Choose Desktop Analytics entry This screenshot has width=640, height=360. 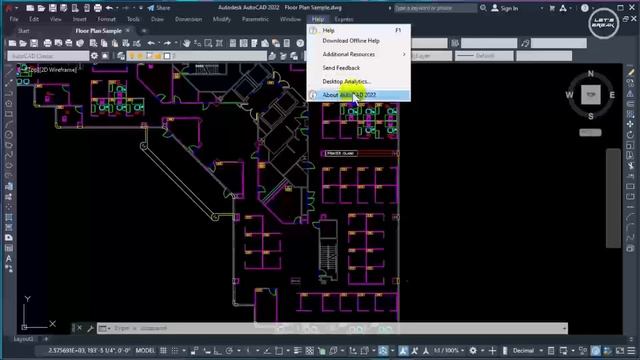pos(359,82)
